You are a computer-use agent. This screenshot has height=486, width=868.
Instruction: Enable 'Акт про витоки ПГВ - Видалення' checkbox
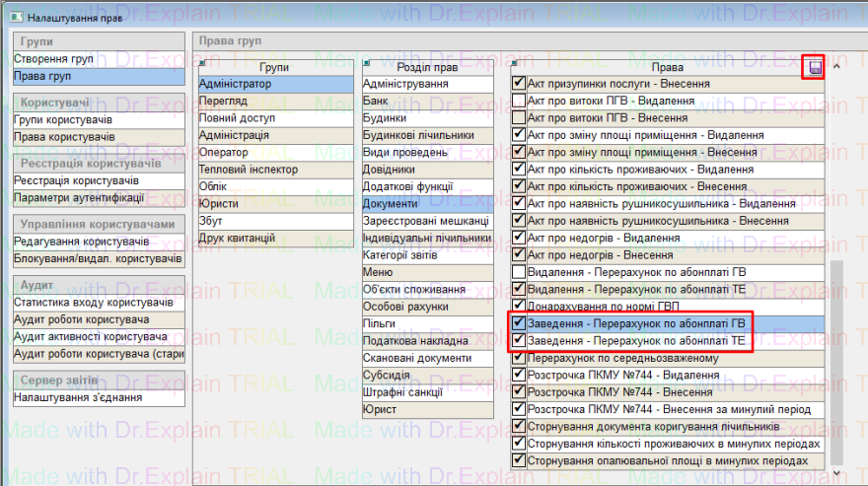click(x=519, y=101)
